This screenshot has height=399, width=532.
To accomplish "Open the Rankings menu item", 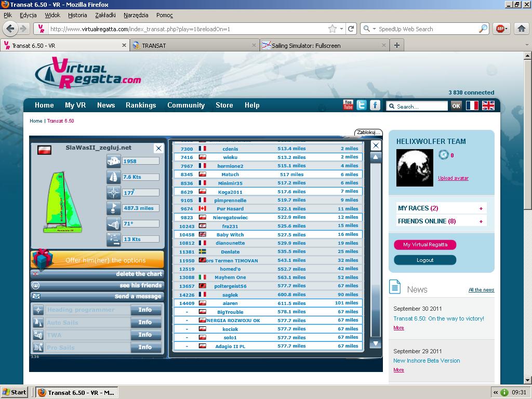I will (x=141, y=105).
